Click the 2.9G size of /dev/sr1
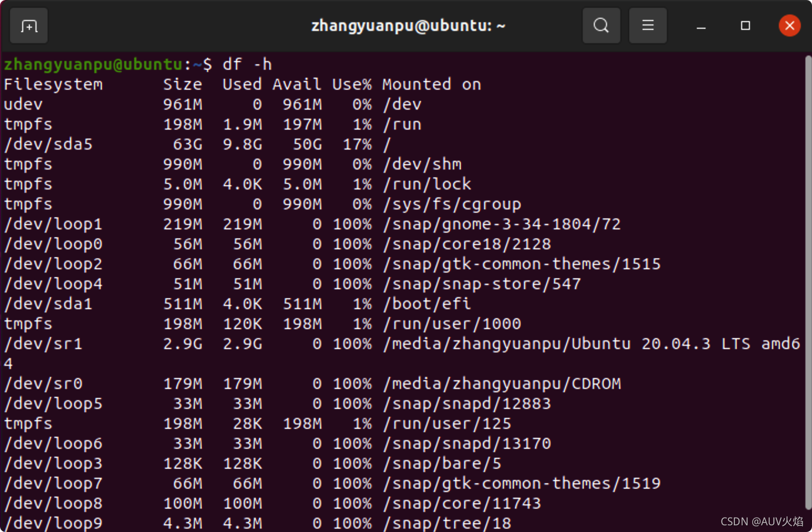Screen dimensions: 812x532 183,344
